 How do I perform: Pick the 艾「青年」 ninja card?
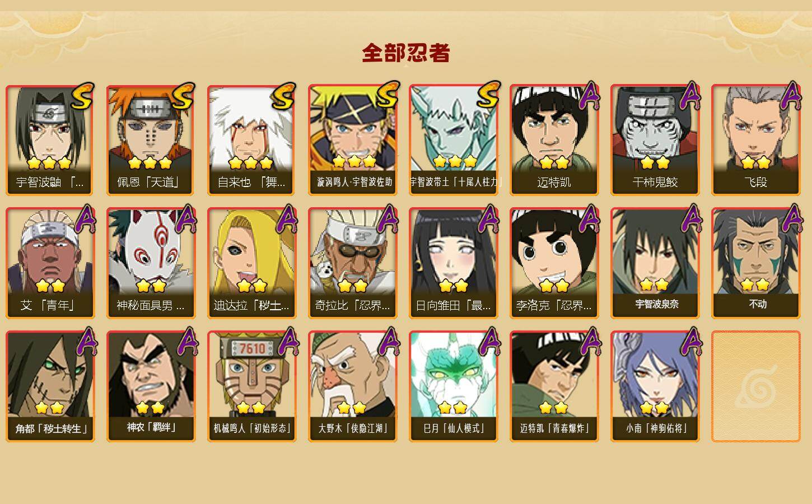[50, 263]
